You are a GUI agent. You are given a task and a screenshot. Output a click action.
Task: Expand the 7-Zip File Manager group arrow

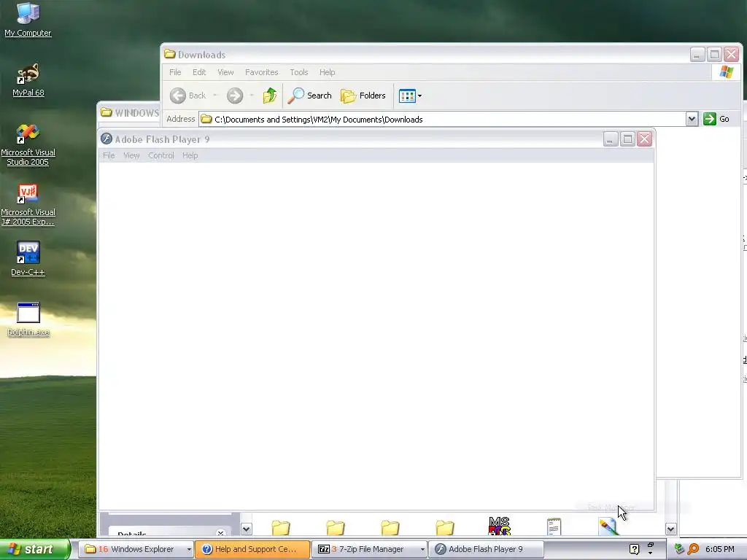422,550
